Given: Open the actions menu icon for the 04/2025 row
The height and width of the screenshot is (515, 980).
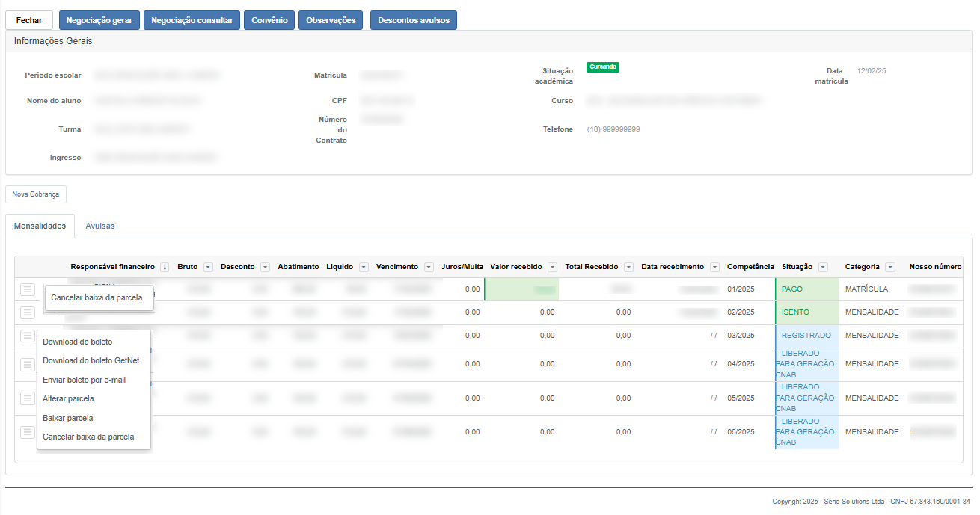Looking at the screenshot, I should 28,365.
